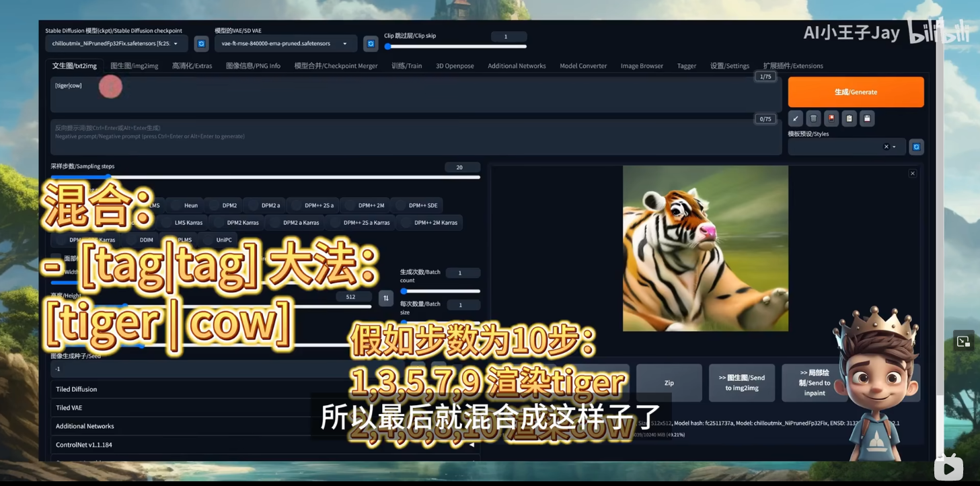Click the prompt box containing [tiger|cow]
The image size is (980, 486).
[416, 94]
